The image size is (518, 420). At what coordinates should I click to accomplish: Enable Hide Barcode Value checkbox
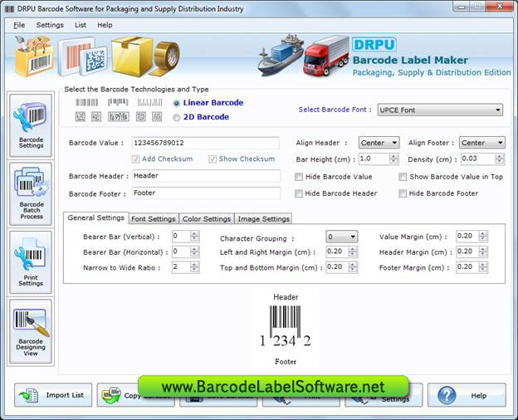(299, 177)
